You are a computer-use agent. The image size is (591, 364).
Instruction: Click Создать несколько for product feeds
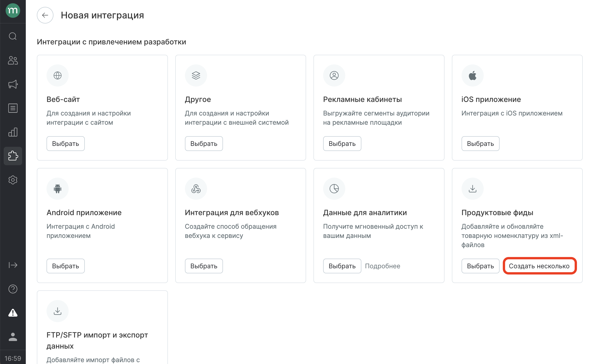[x=539, y=266]
